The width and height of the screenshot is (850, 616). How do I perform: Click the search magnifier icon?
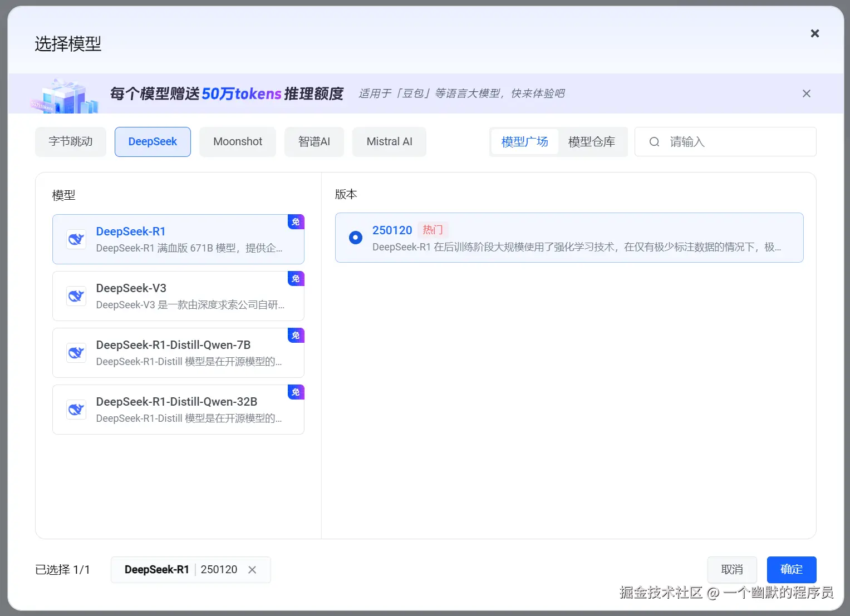pyautogui.click(x=654, y=142)
